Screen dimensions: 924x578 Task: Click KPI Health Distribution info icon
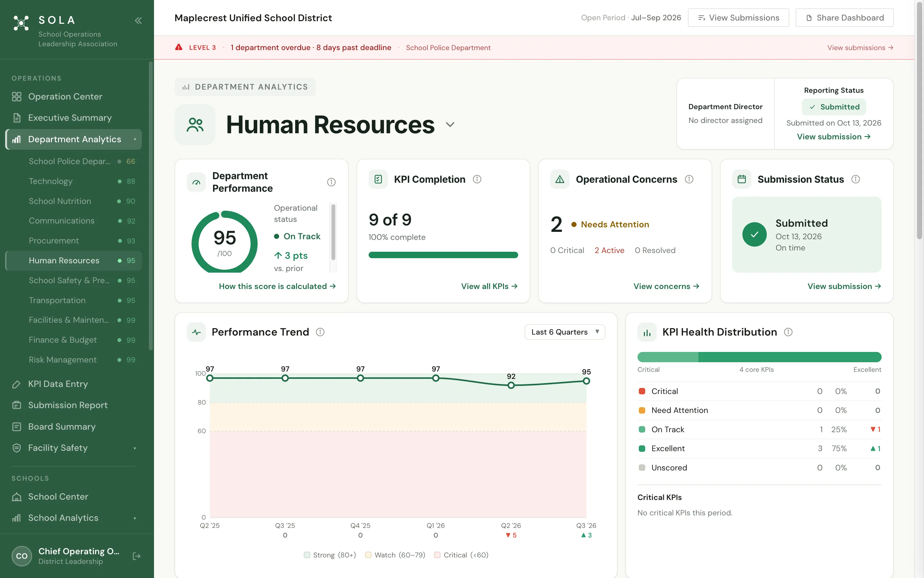pyautogui.click(x=788, y=332)
